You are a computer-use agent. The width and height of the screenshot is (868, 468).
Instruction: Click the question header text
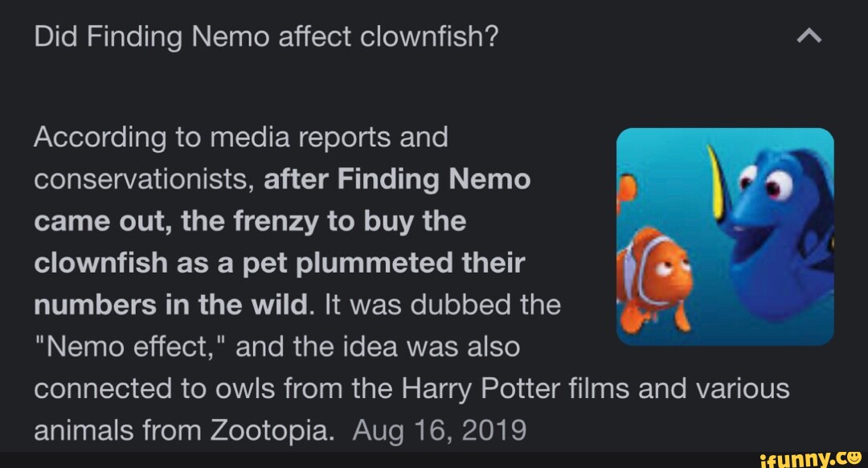[x=265, y=35]
